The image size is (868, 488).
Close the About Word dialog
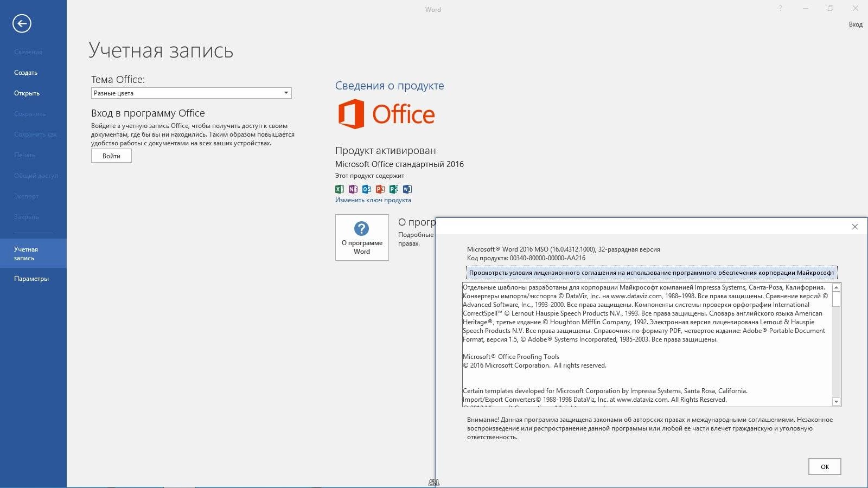[854, 227]
